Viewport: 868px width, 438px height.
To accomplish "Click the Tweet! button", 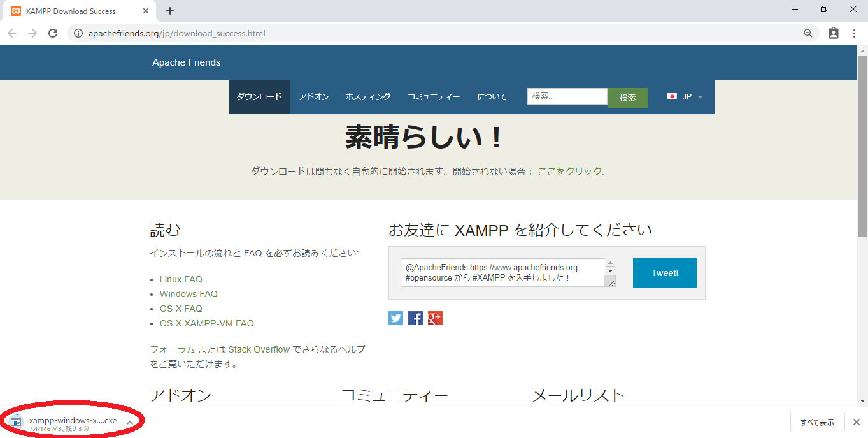I will (x=665, y=273).
